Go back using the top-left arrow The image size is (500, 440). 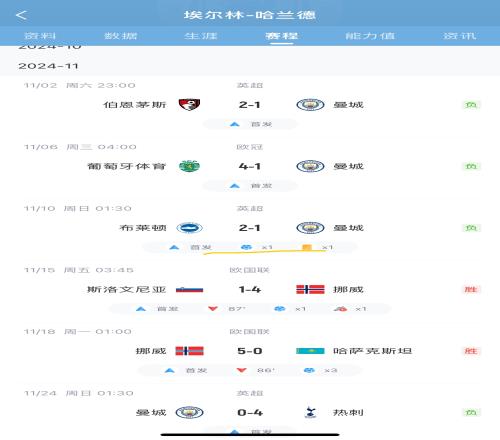(21, 15)
